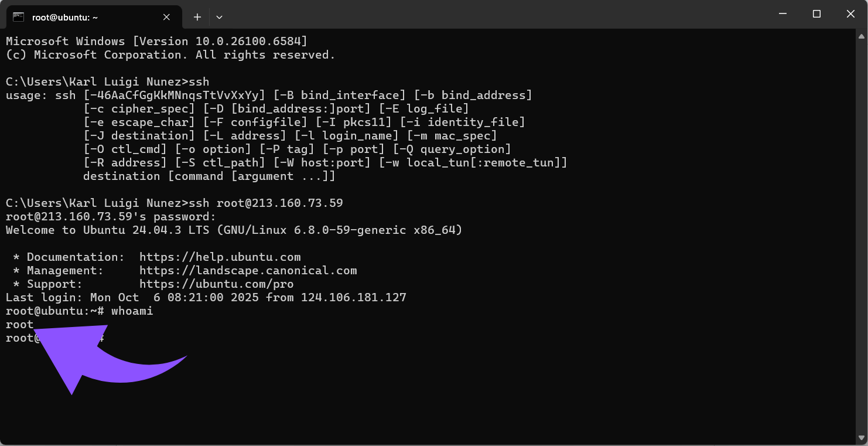Open the https://help.ubuntu.com documentation link

coord(220,257)
